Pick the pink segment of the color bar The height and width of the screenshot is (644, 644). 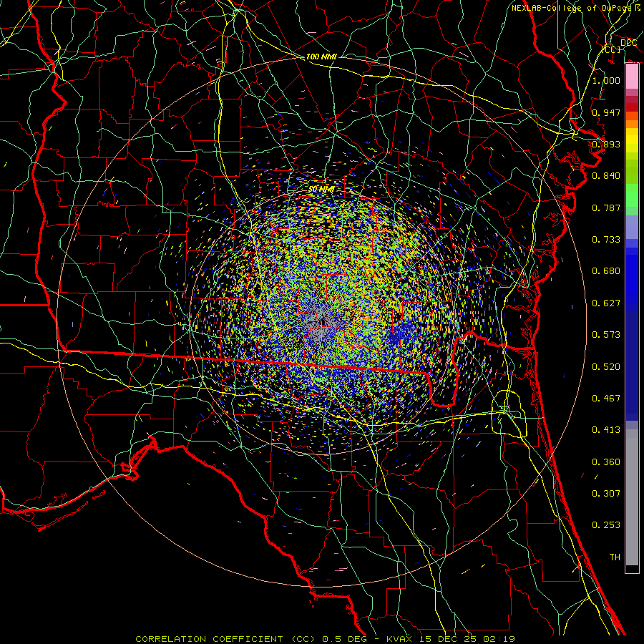coord(632,77)
